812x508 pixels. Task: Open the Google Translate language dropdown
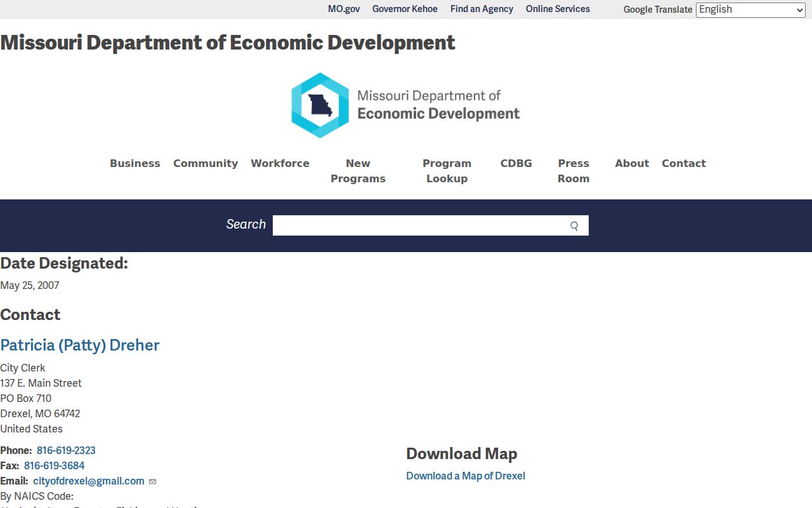750,10
